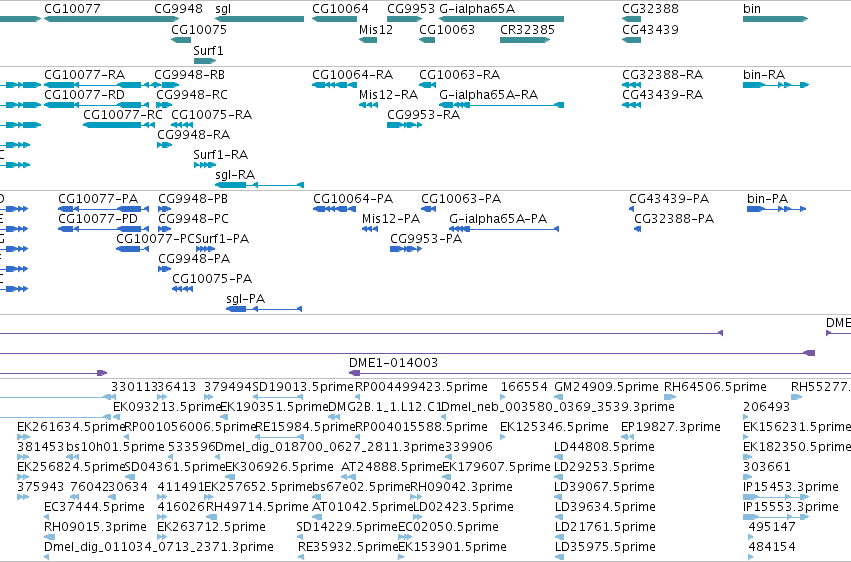Select the CG10075 gene label
Image resolution: width=851 pixels, height=562 pixels.
[x=199, y=30]
